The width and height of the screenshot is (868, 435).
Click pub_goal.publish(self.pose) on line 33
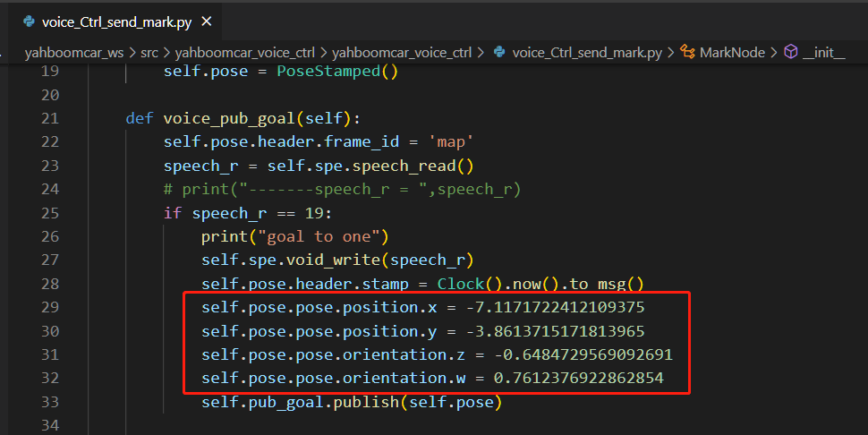pos(375,402)
